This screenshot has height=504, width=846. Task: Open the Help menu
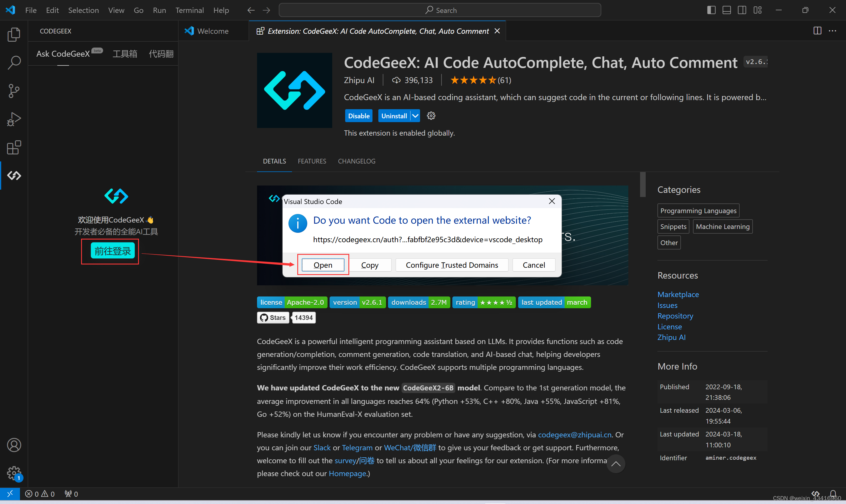click(221, 10)
